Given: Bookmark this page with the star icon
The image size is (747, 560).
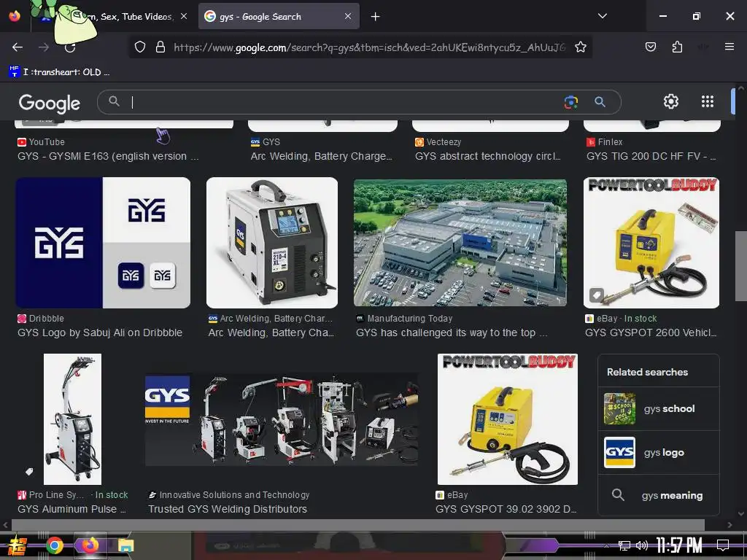Looking at the screenshot, I should tap(580, 47).
